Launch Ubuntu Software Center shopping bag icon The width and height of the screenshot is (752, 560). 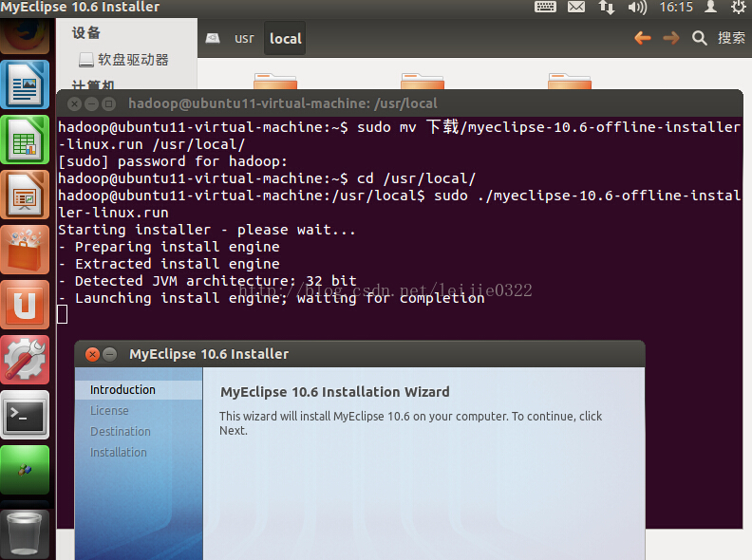pos(25,250)
